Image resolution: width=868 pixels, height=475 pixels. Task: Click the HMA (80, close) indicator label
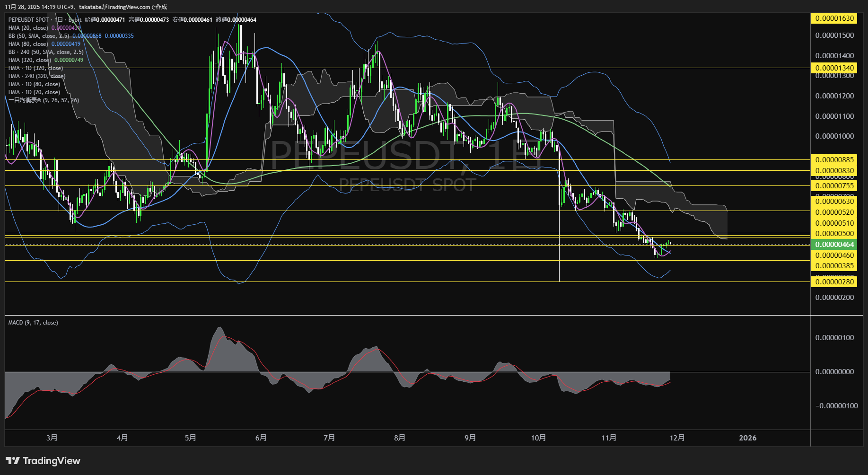point(28,44)
